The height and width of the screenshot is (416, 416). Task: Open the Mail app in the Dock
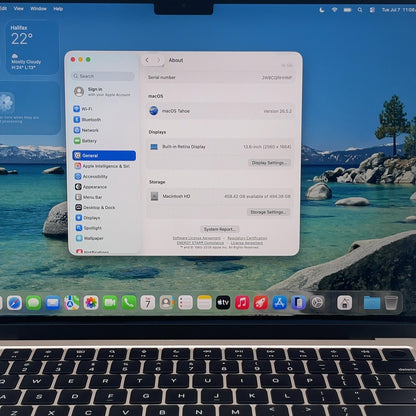[x=53, y=303]
